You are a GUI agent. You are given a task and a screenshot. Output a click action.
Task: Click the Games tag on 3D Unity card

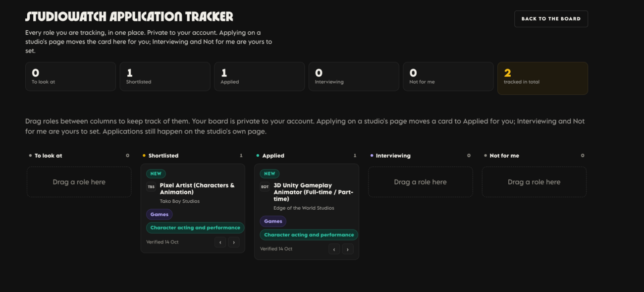point(273,221)
